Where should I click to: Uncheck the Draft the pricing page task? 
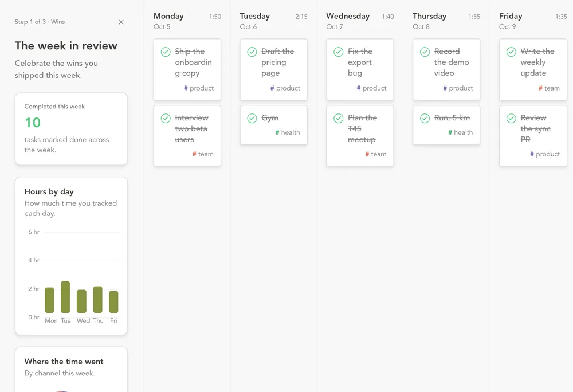click(x=252, y=52)
